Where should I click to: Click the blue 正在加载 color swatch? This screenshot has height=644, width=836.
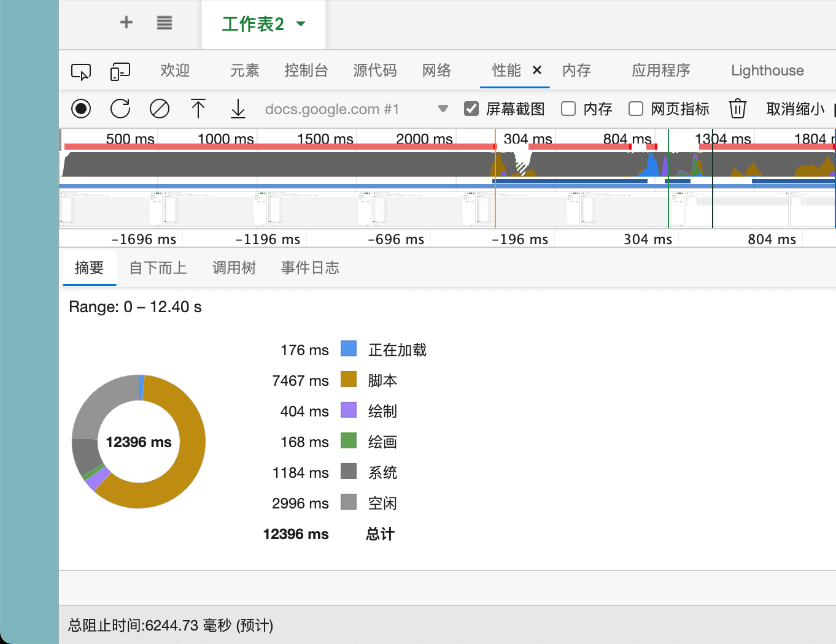[349, 349]
